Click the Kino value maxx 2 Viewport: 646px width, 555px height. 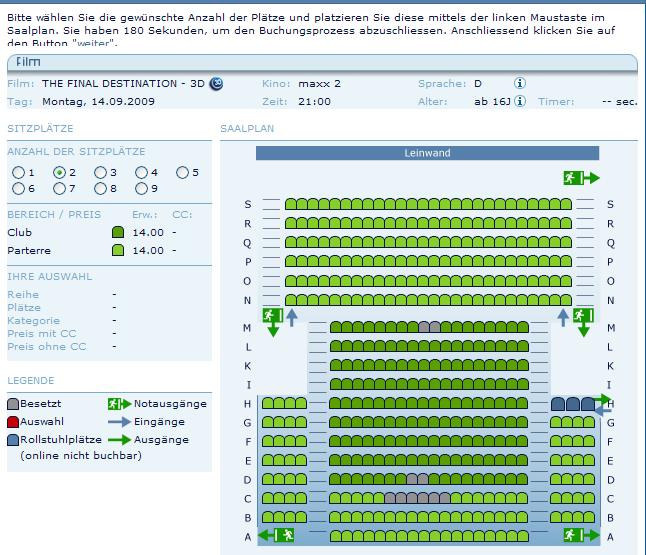point(319,84)
